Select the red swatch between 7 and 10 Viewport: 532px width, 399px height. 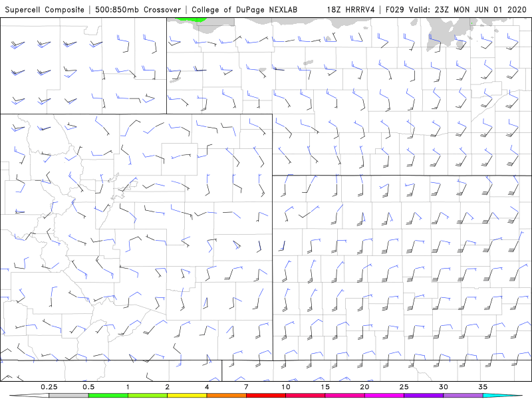tap(265, 396)
